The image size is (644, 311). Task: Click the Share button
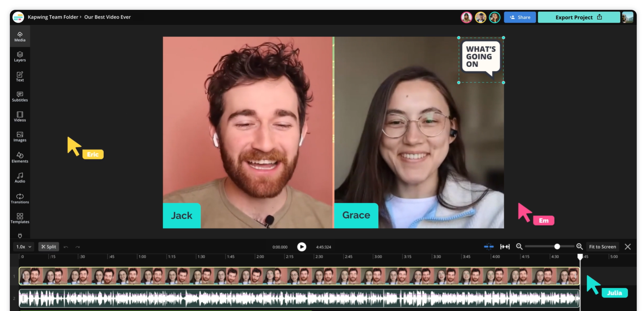tap(520, 17)
